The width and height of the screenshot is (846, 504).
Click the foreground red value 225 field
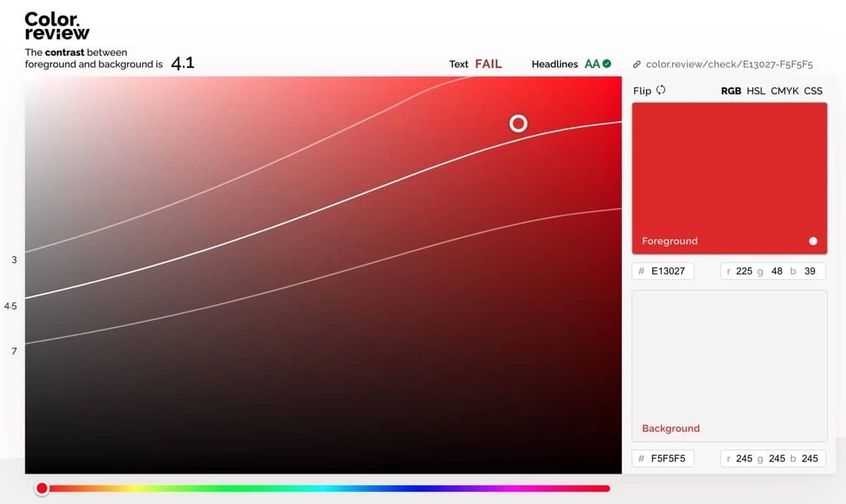[x=743, y=271]
